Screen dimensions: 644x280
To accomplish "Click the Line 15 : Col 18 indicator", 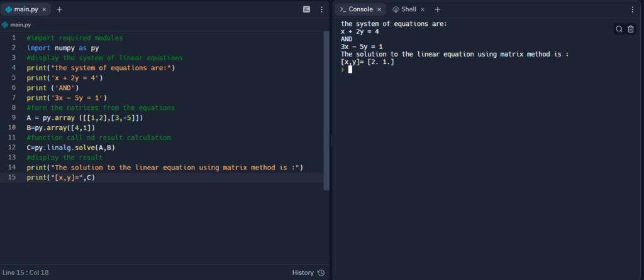I will (25, 272).
